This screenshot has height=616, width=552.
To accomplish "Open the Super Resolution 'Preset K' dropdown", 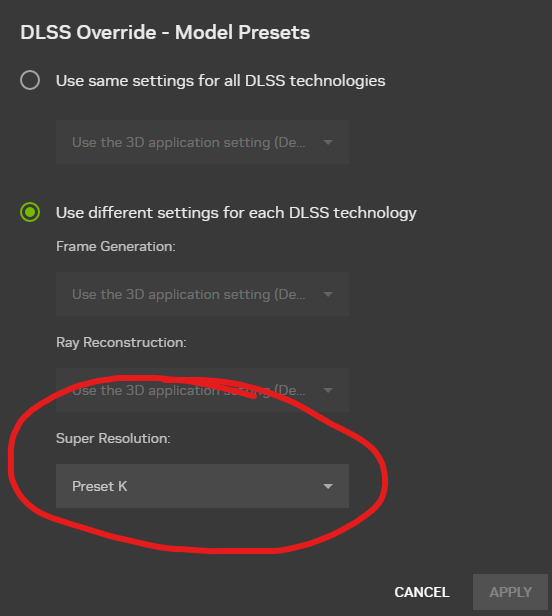I will 202,486.
